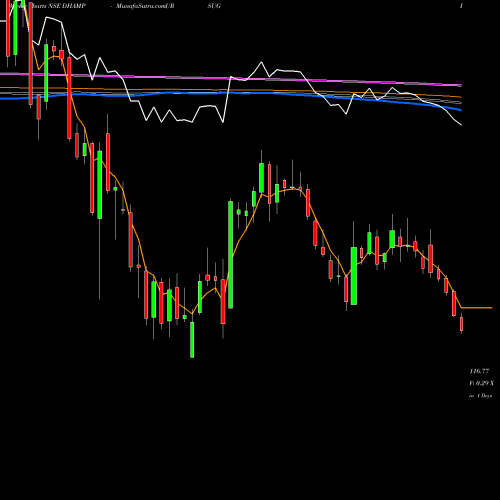This screenshot has height=500, width=500.
Task: Select the lowest green candlestick at chart bottom
Action: click(x=192, y=339)
